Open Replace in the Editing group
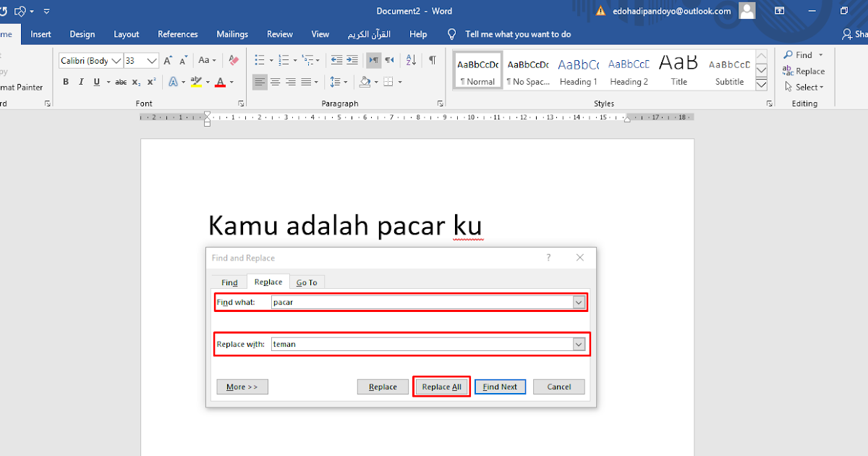 coord(804,71)
